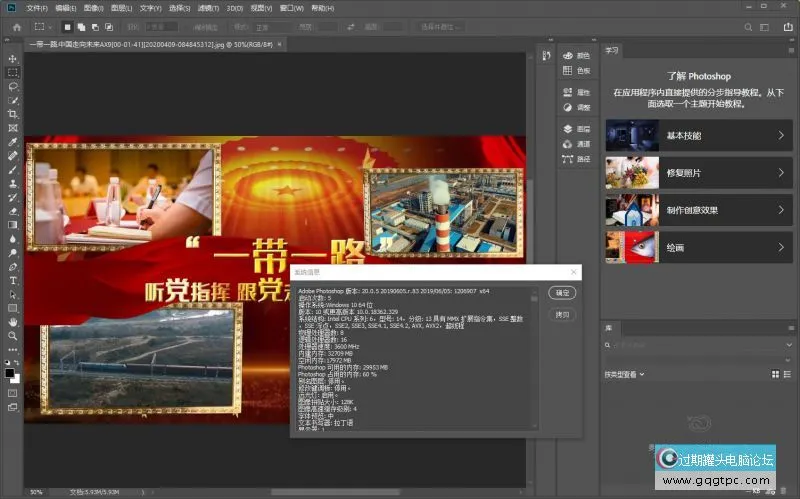Image resolution: width=800 pixels, height=499 pixels.
Task: Open the Edit Toolbar three-dots button
Action: 13,350
